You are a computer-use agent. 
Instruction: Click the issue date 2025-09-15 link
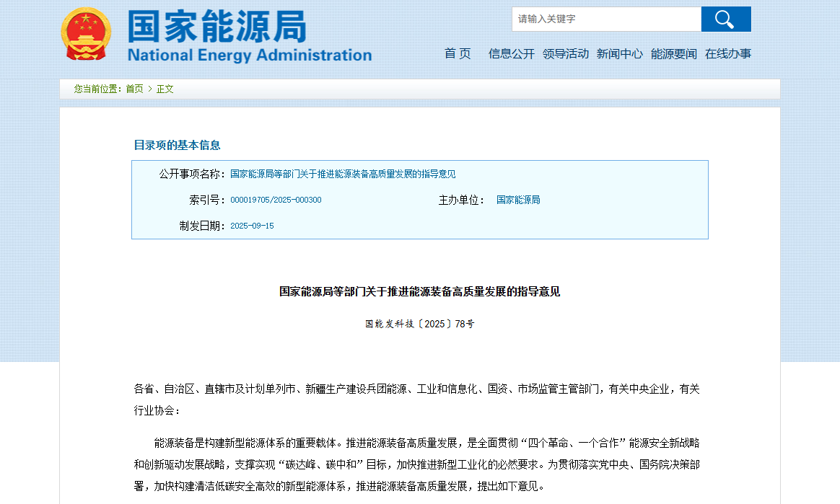click(253, 225)
